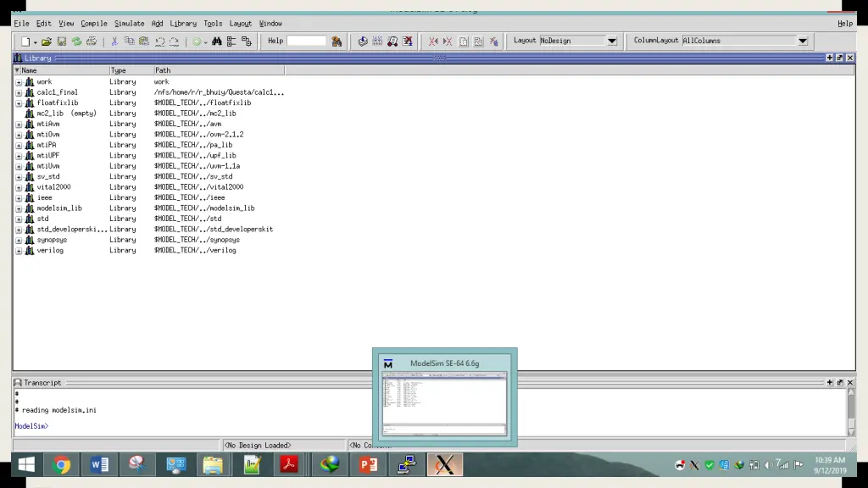This screenshot has width=868, height=488.
Task: Click the Find binoculars icon
Action: pyautogui.click(x=216, y=42)
